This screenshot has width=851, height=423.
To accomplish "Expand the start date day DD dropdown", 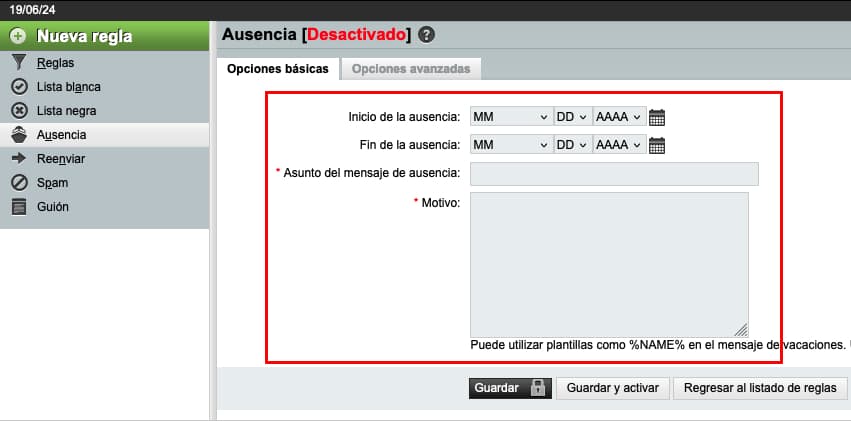I will (571, 117).
